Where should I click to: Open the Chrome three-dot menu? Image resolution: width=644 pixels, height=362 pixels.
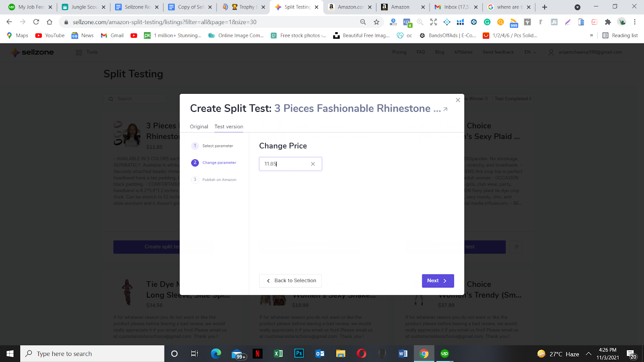(635, 22)
